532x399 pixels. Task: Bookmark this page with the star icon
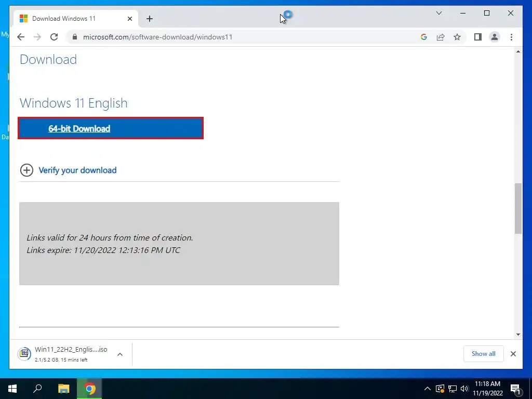[x=457, y=37]
